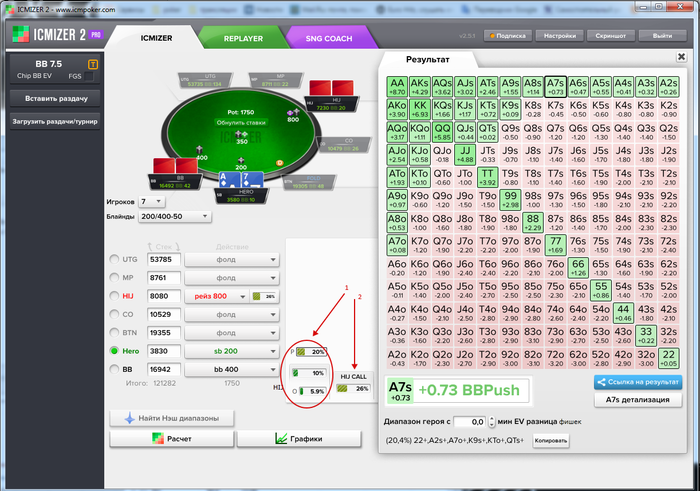
Task: Click the BB red cards on table
Action: click(x=175, y=166)
